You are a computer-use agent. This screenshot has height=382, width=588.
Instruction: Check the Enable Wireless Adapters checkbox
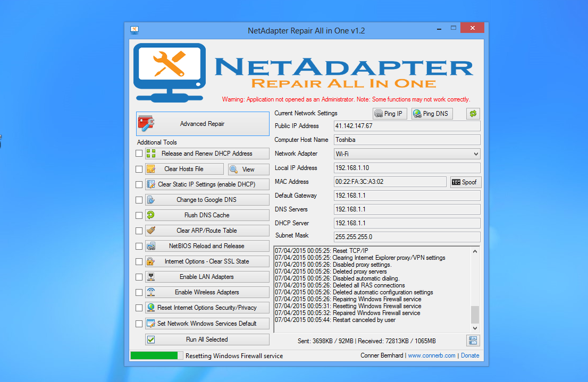tap(139, 292)
